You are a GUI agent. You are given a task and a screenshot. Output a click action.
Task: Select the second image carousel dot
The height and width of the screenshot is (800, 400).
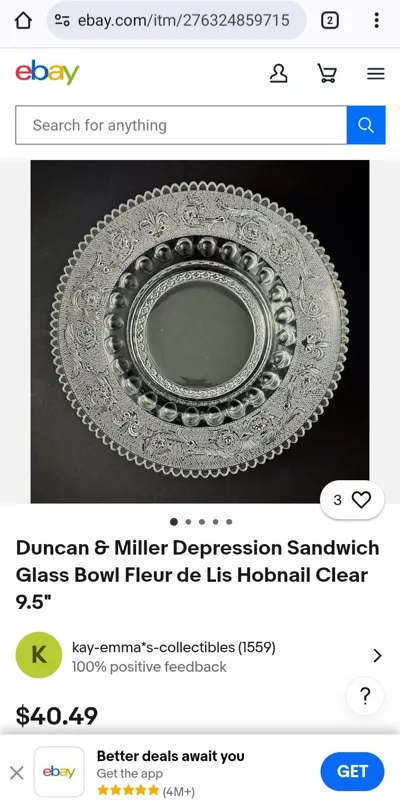click(188, 522)
